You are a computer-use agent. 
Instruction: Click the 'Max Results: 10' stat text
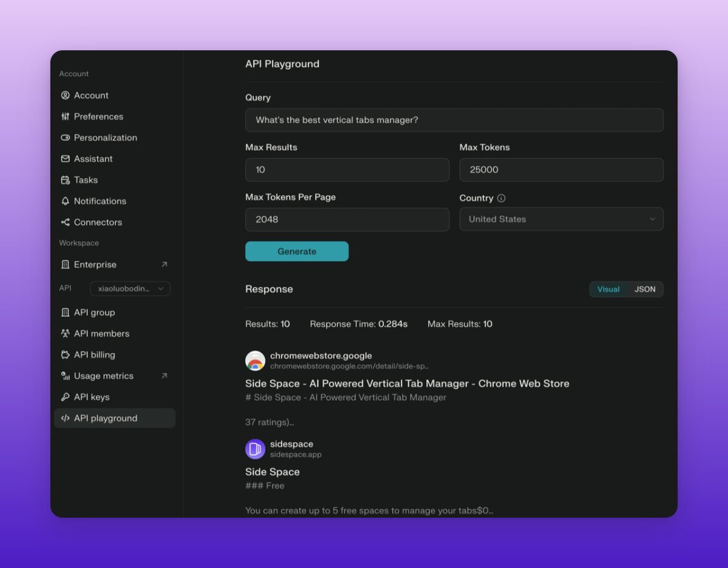tap(460, 324)
